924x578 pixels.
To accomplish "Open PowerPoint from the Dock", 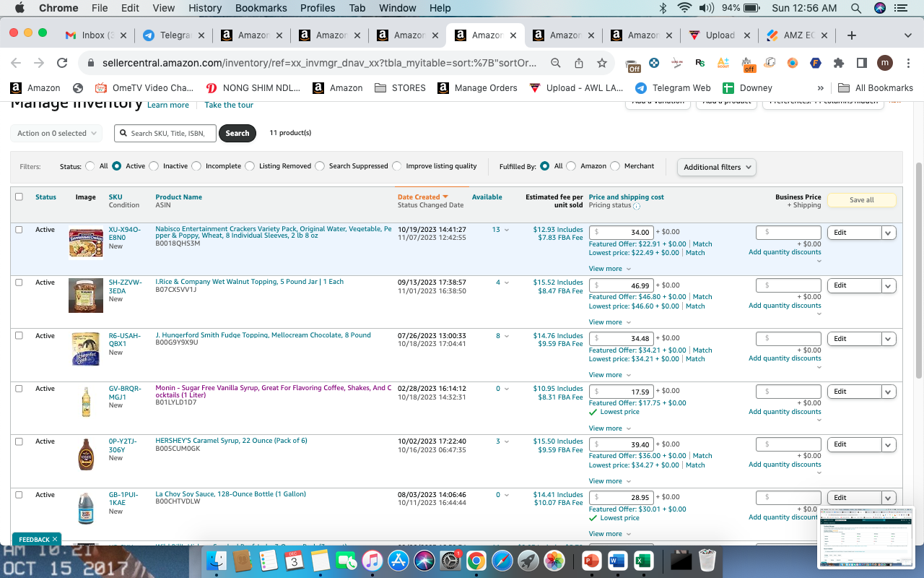I will pos(591,560).
